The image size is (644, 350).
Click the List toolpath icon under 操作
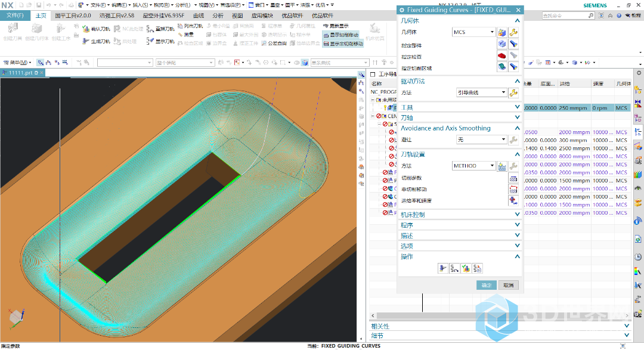click(x=477, y=269)
